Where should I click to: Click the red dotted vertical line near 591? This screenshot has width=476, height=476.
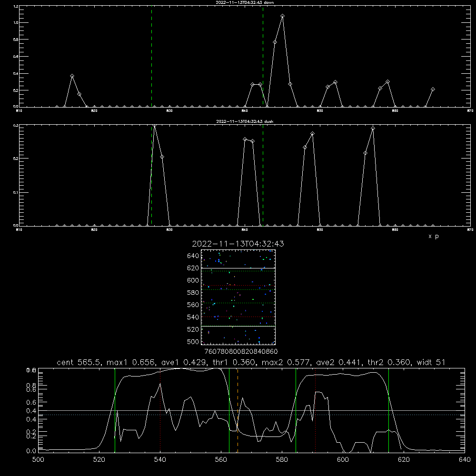(x=316, y=410)
